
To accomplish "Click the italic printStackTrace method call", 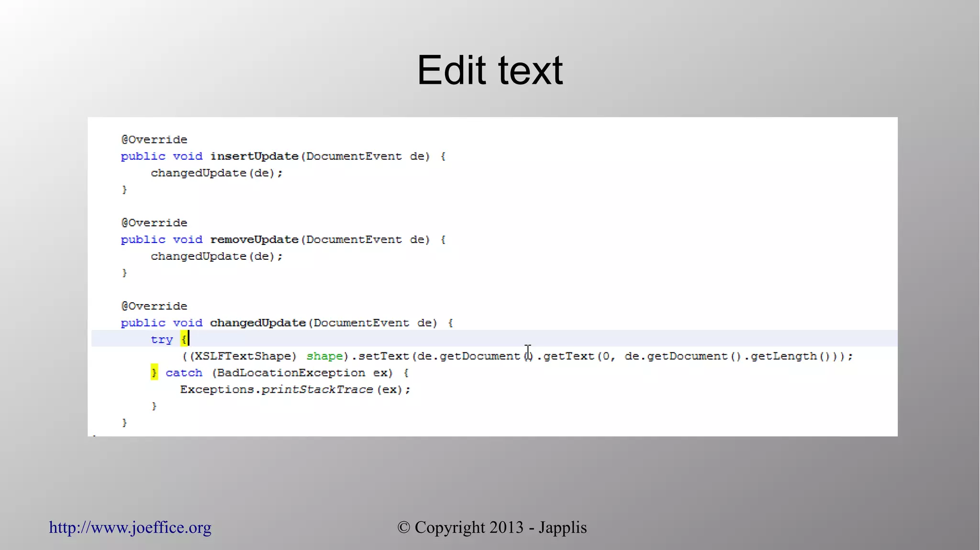I will coord(317,390).
